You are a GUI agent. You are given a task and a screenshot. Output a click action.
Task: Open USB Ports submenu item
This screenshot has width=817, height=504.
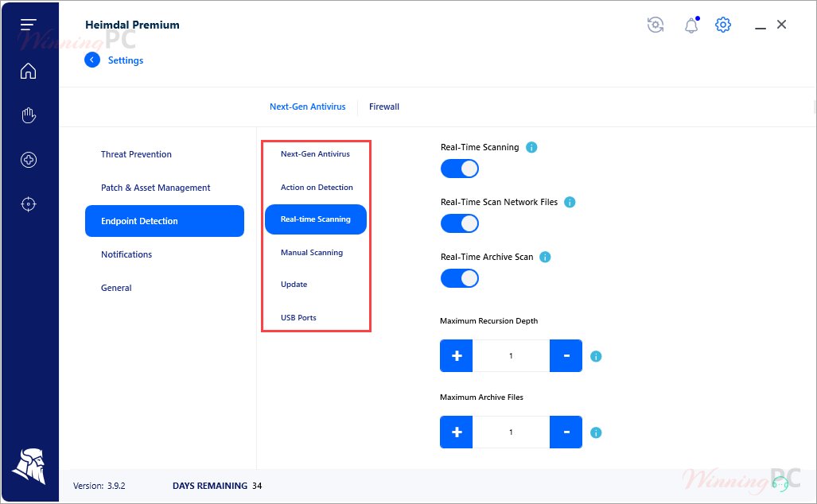298,318
